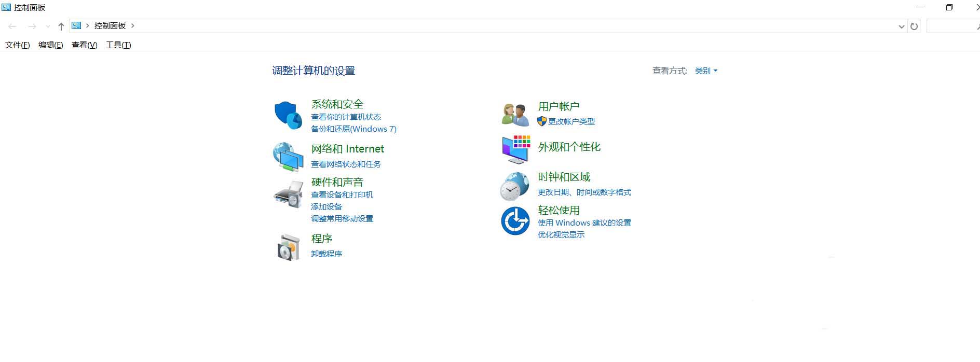Image resolution: width=980 pixels, height=362 pixels.
Task: Click the Up arrow to parent folder
Action: pyautogui.click(x=61, y=26)
